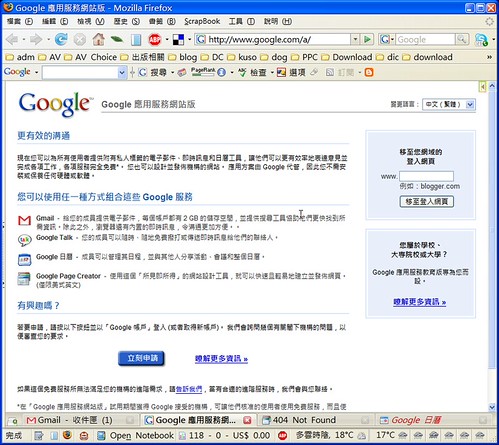Open the AV Choice bookmarks folder
499x445 pixels.
[91, 57]
